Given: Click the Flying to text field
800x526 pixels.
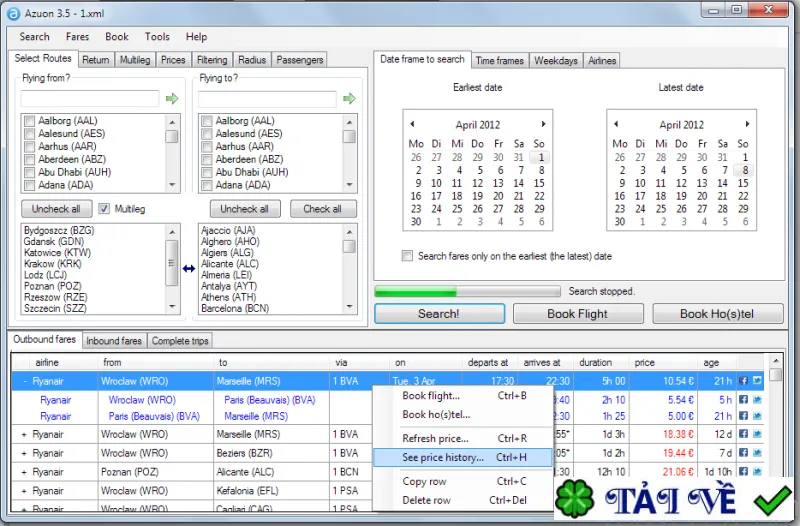Looking at the screenshot, I should click(267, 98).
